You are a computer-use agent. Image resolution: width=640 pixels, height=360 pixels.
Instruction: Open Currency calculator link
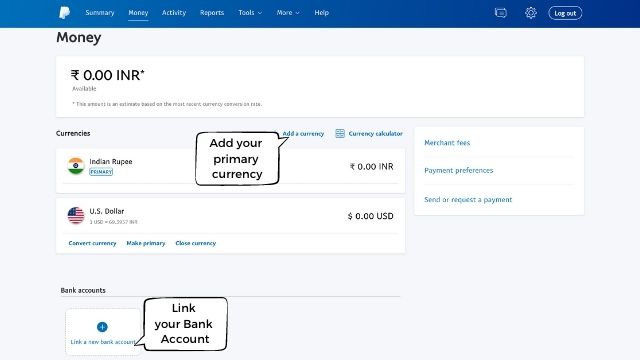[376, 133]
